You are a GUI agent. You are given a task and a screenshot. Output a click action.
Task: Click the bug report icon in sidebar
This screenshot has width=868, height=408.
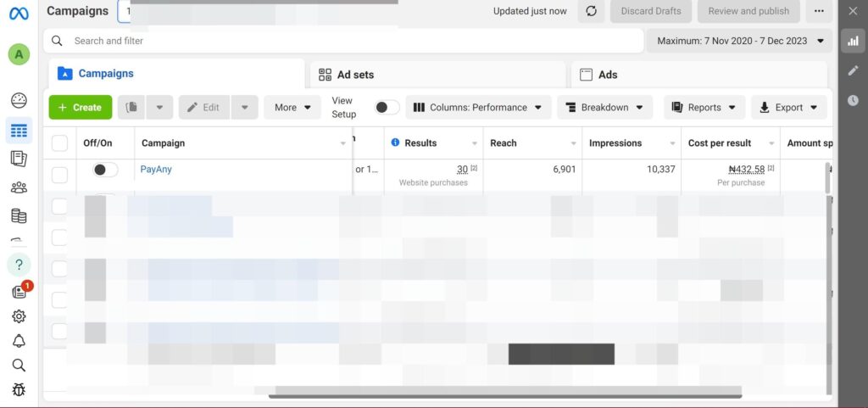click(x=19, y=390)
